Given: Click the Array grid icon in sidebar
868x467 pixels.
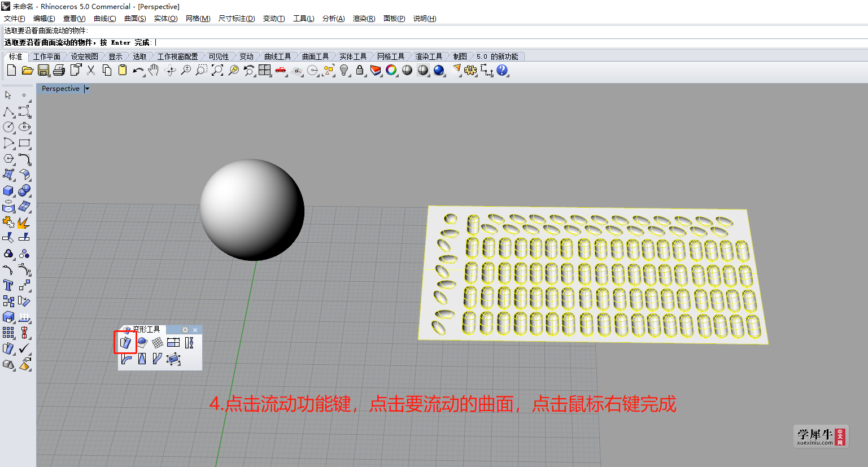Looking at the screenshot, I should [x=8, y=333].
